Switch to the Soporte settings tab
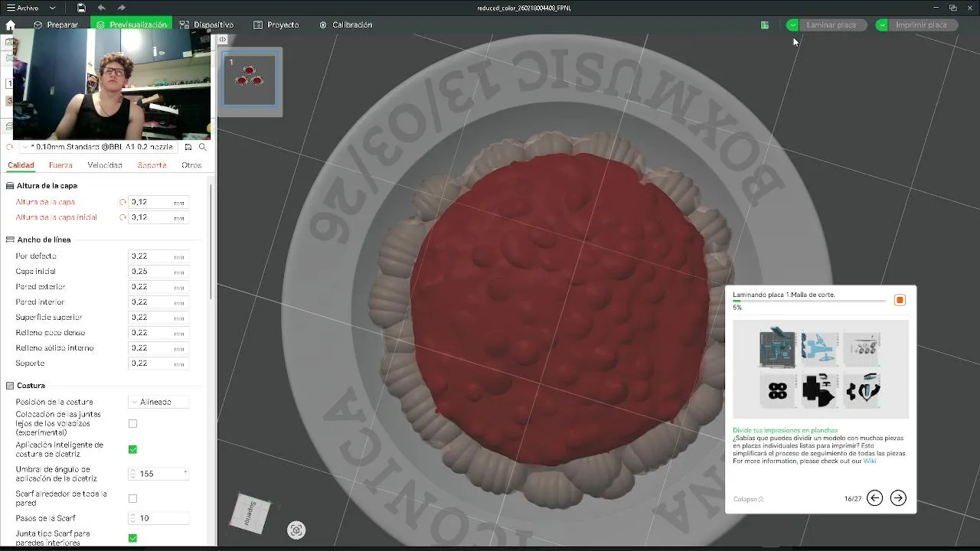 coord(152,165)
